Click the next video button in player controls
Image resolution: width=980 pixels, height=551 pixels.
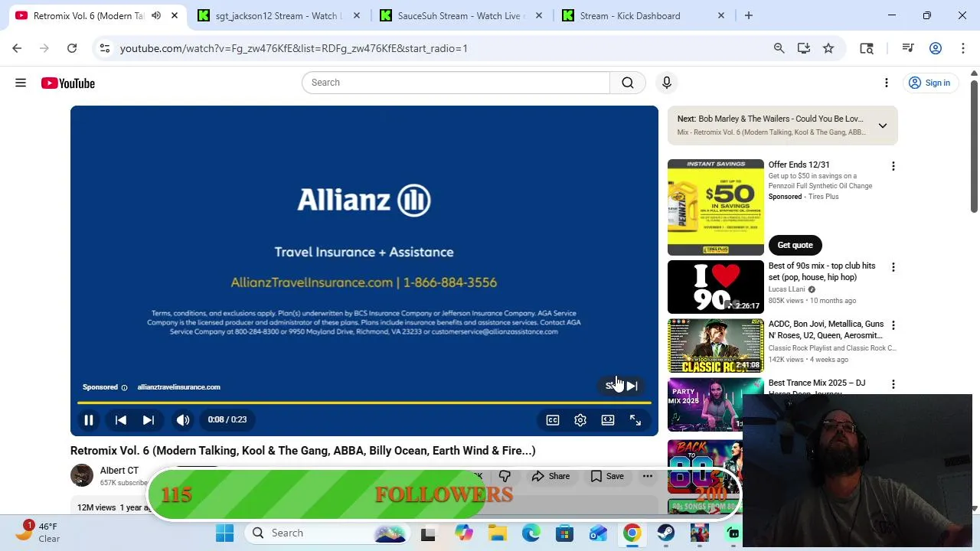[x=149, y=419]
